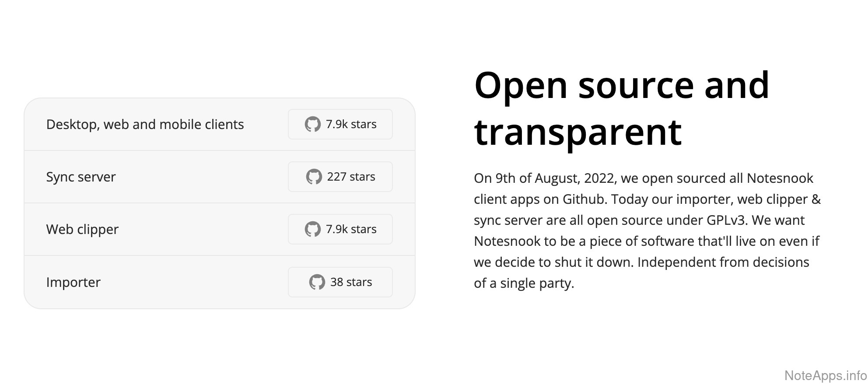Click GitHub icon beside 38 stars
This screenshot has height=384, width=868.
pyautogui.click(x=317, y=282)
